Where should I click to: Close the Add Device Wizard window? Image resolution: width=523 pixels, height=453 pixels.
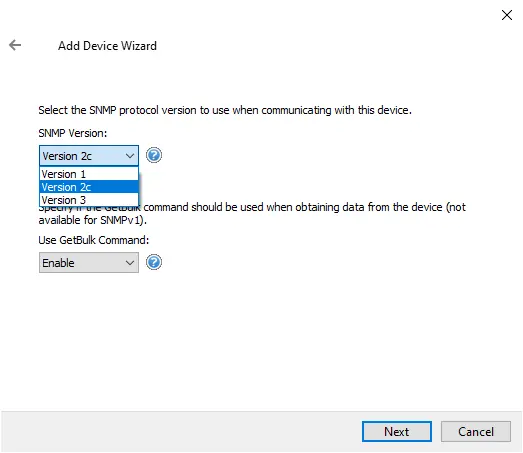click(x=507, y=15)
